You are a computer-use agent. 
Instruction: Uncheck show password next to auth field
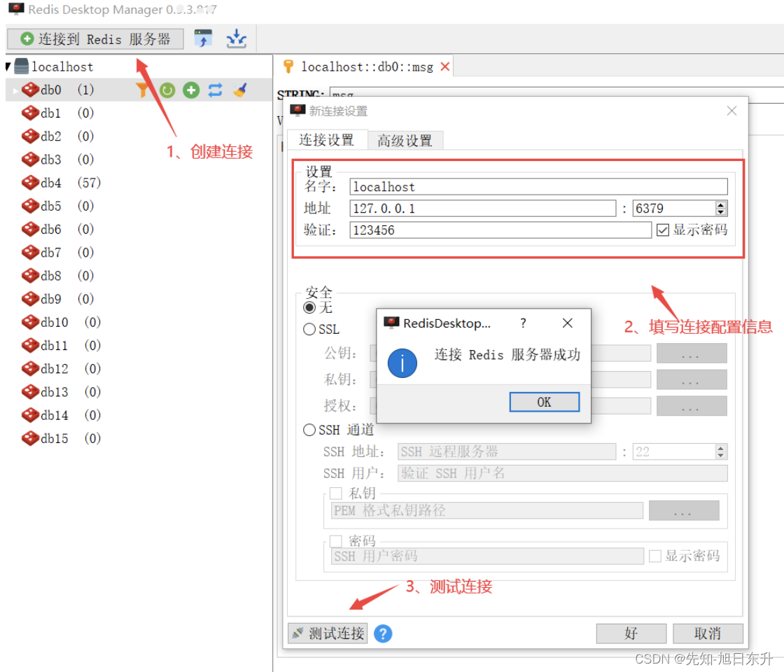tap(662, 230)
